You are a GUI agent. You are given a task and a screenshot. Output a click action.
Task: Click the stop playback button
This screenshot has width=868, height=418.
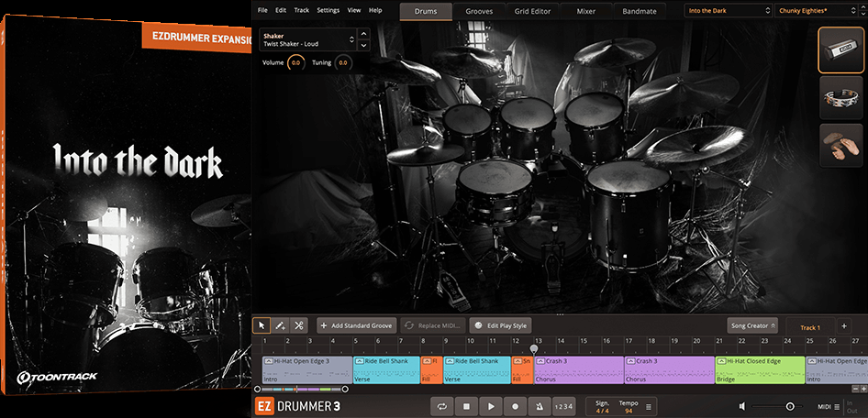pyautogui.click(x=467, y=406)
